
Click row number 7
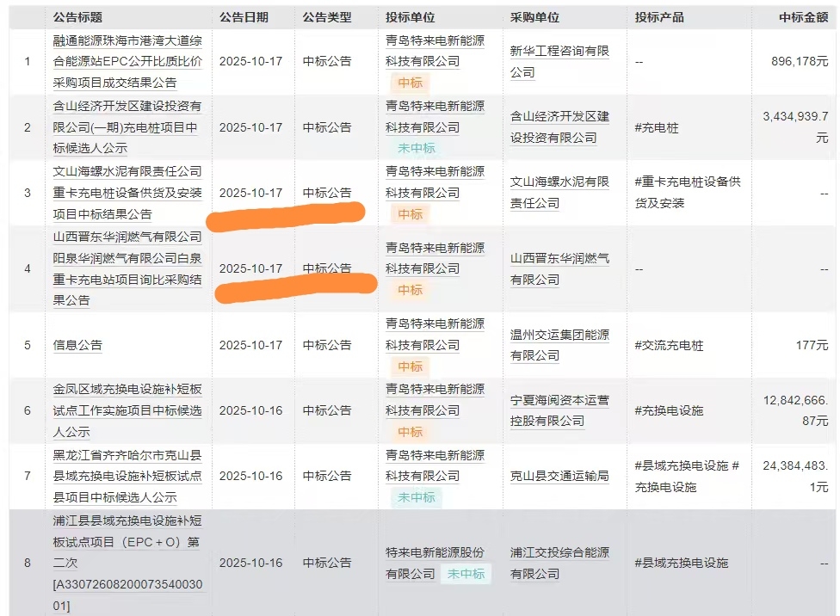[28, 476]
